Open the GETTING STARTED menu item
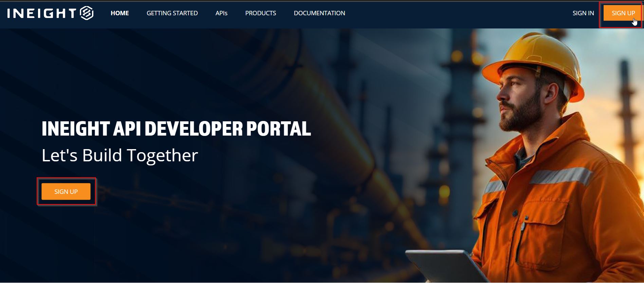 click(x=172, y=13)
